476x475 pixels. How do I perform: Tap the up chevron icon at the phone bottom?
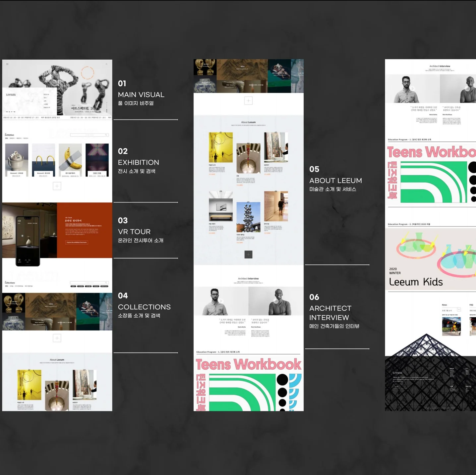(26, 260)
